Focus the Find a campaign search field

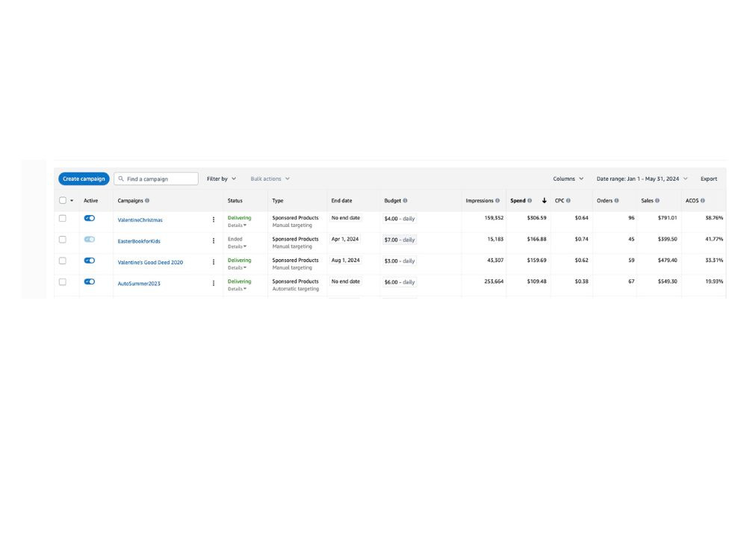tap(156, 178)
